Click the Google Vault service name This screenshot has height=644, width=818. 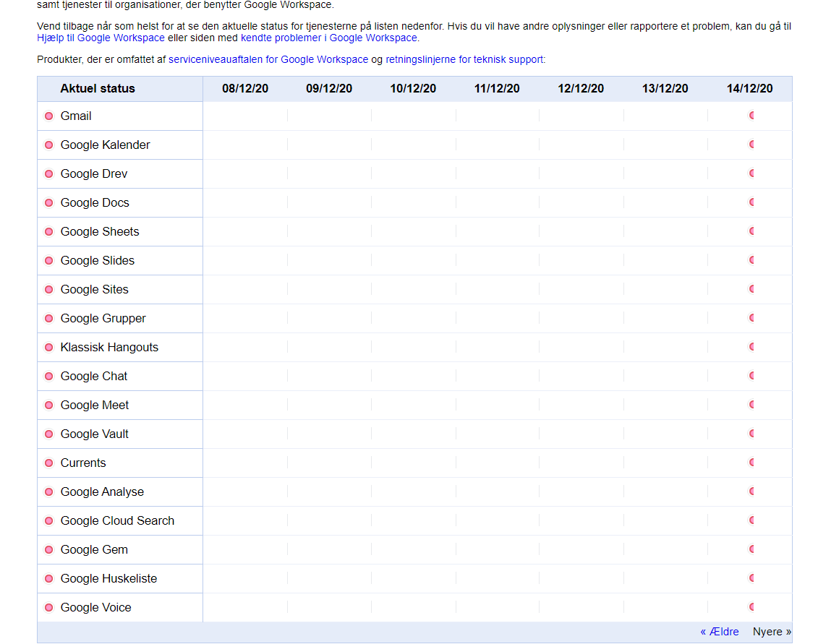click(x=95, y=434)
